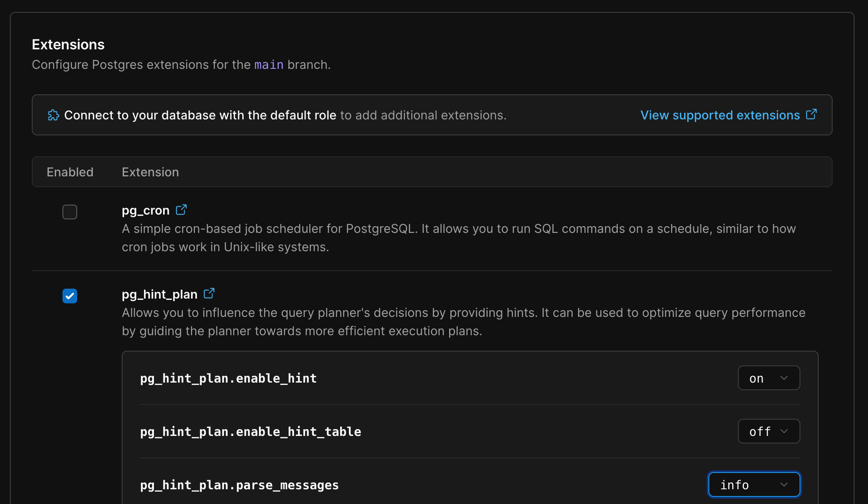Click the pg_cron extension name

(x=144, y=210)
